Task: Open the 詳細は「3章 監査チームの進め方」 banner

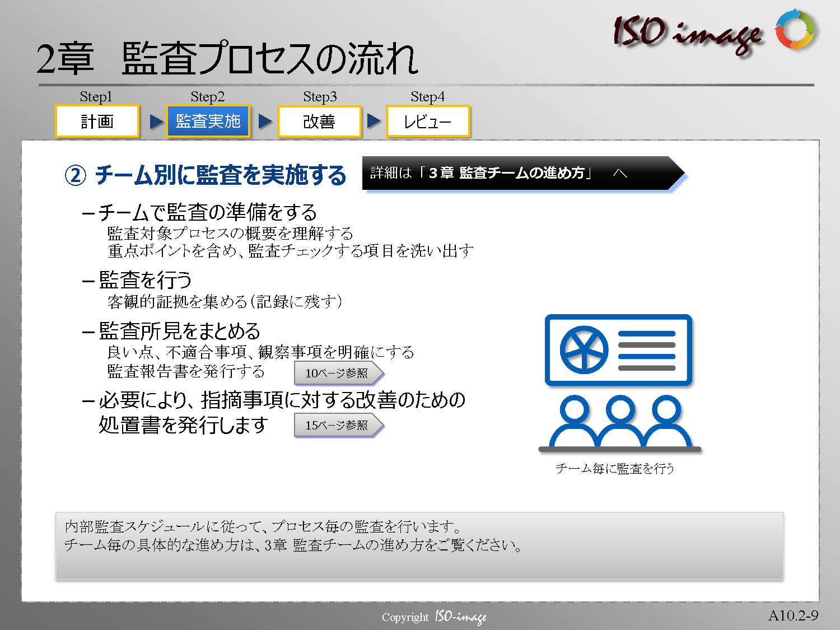Action: (x=521, y=173)
